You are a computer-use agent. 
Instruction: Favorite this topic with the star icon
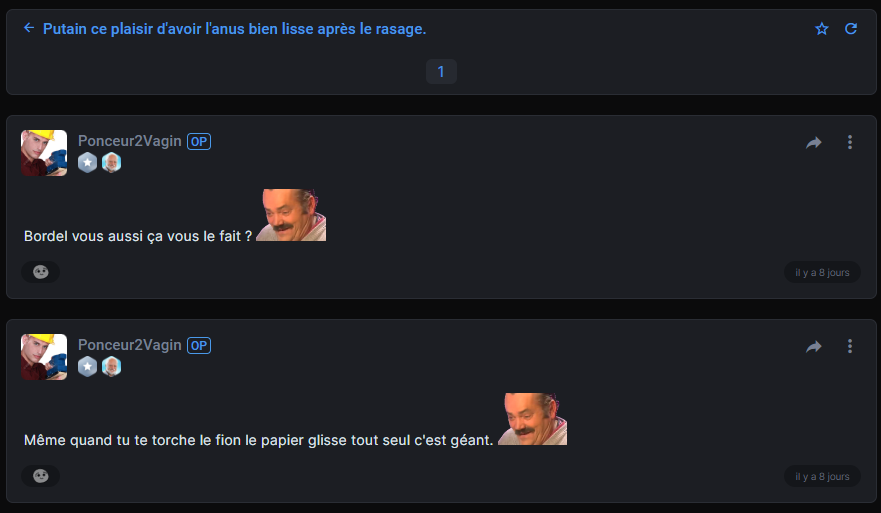(x=821, y=29)
